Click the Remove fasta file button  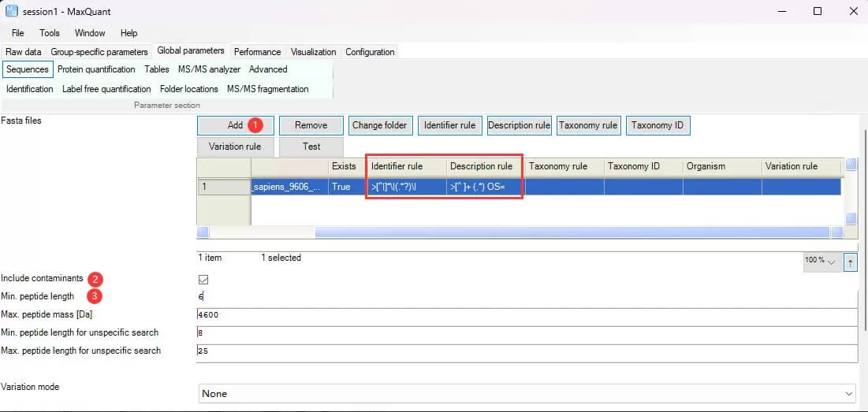tap(311, 125)
